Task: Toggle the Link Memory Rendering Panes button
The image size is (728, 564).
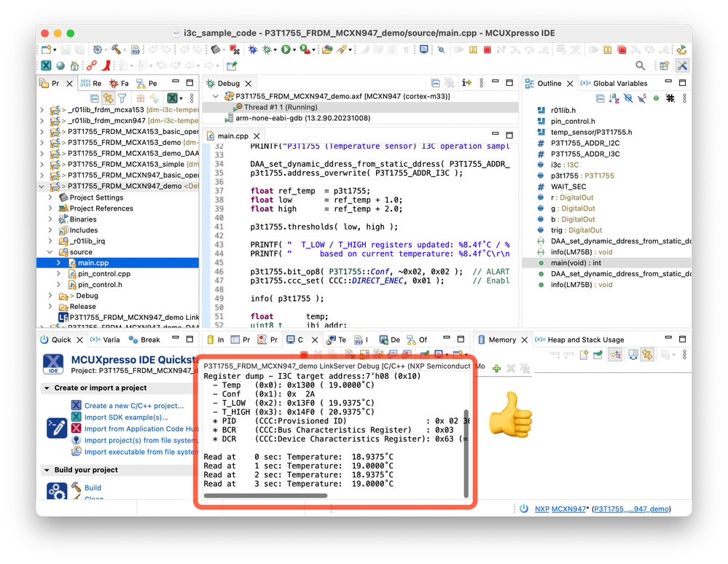Action: [x=647, y=355]
